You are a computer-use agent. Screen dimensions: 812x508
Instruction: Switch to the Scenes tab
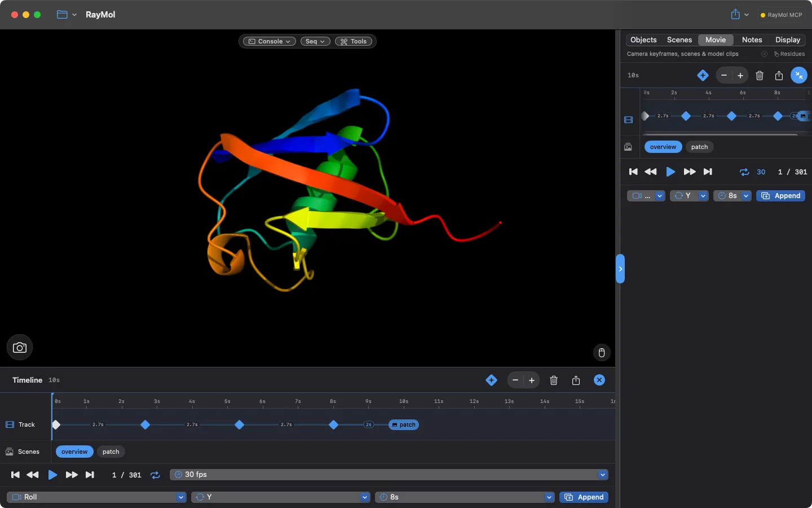(679, 40)
